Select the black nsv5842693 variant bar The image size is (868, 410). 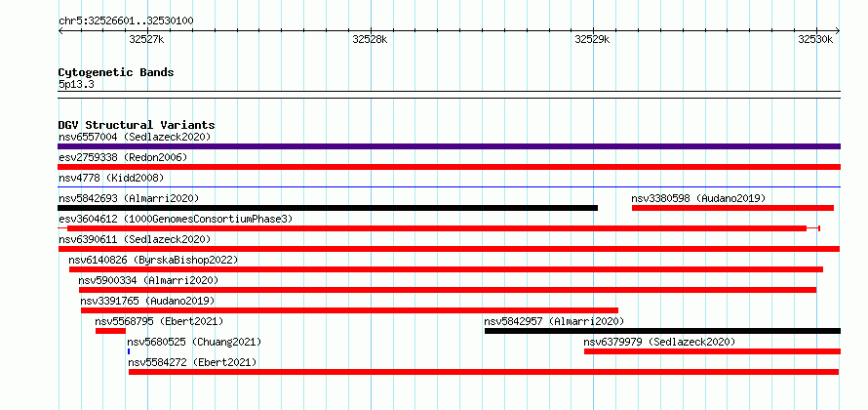click(x=328, y=208)
